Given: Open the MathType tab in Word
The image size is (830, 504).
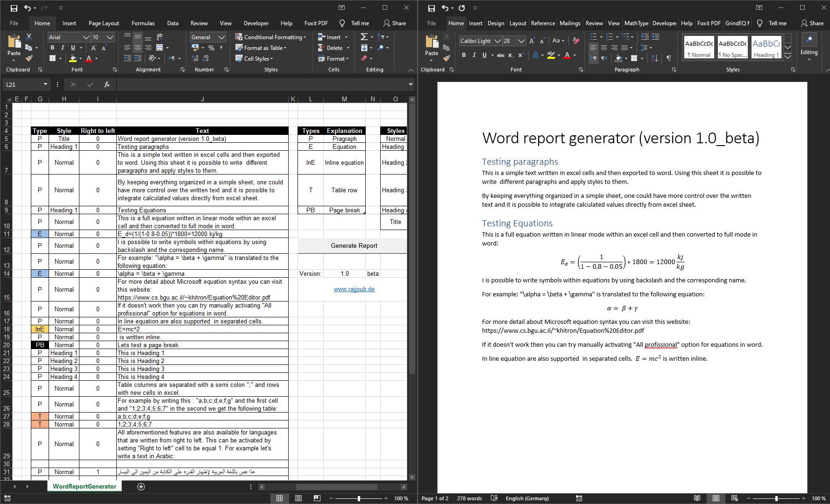Looking at the screenshot, I should [636, 23].
